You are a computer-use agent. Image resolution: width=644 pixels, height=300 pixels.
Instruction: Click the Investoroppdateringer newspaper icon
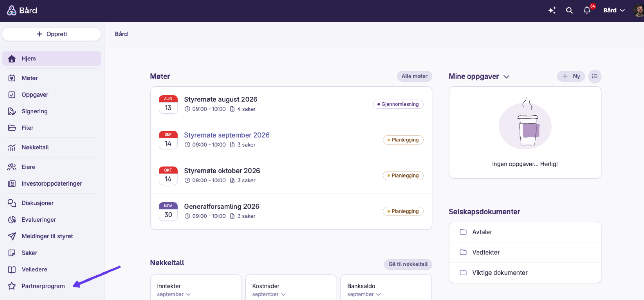tap(12, 183)
